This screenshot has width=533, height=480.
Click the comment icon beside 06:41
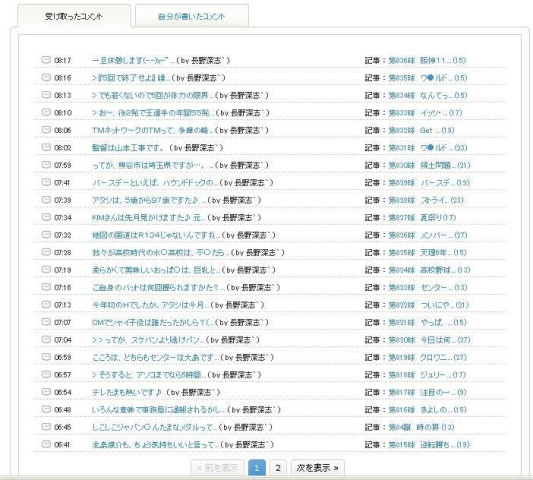point(46,444)
